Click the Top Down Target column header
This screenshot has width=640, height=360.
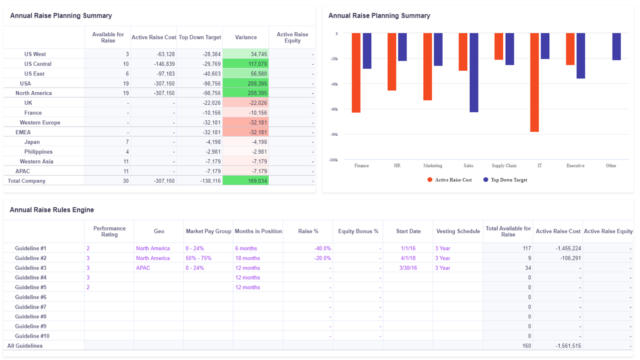[200, 37]
